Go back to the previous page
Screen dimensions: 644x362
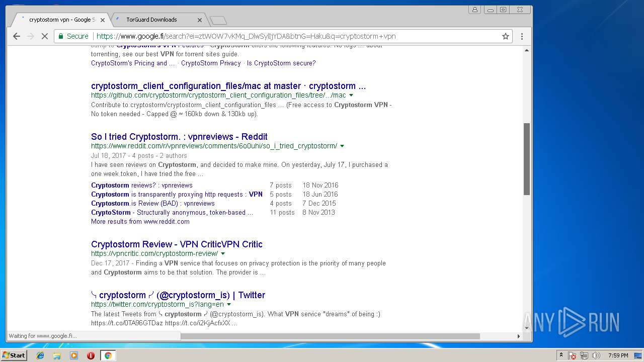pyautogui.click(x=16, y=36)
